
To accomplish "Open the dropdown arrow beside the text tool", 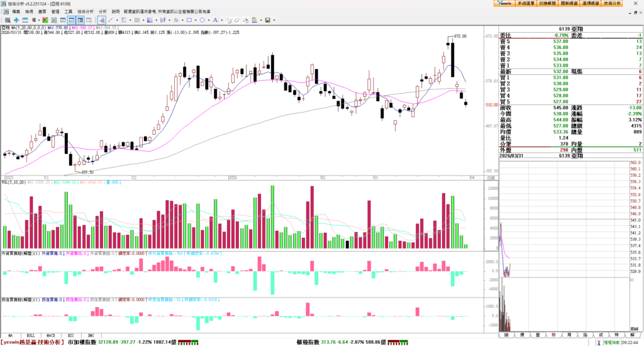I will (221, 20).
